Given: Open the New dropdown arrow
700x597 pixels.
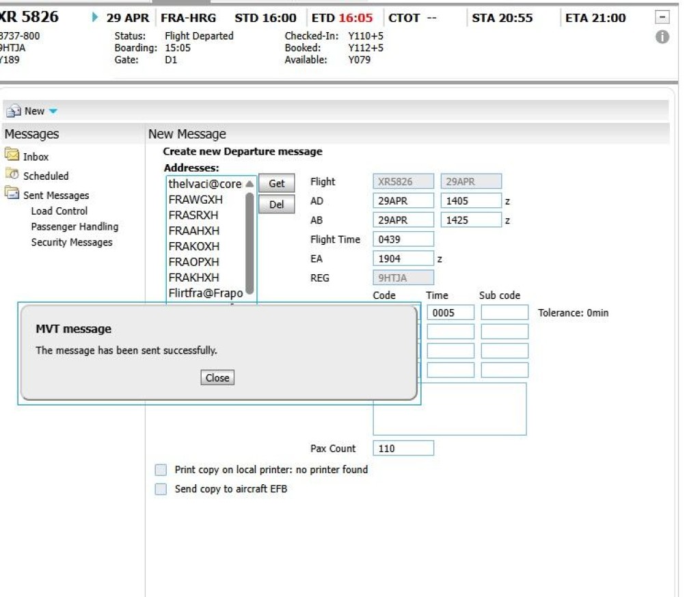Looking at the screenshot, I should click(x=53, y=111).
